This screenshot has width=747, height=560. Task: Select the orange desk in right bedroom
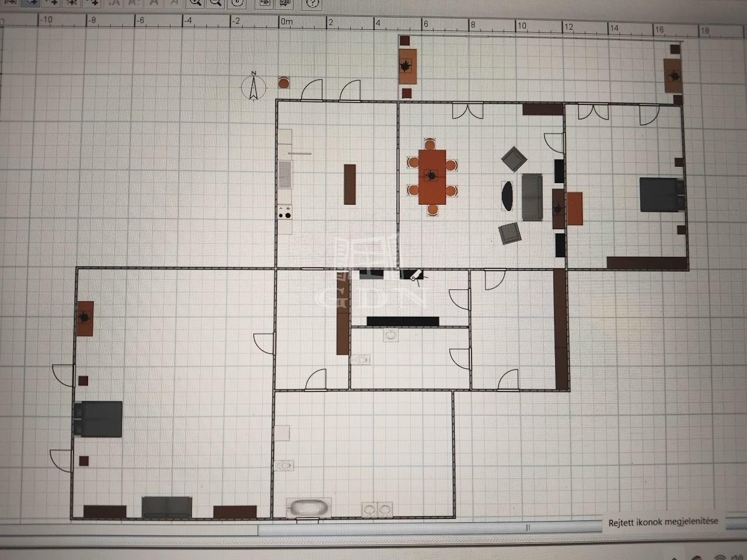[x=574, y=209]
